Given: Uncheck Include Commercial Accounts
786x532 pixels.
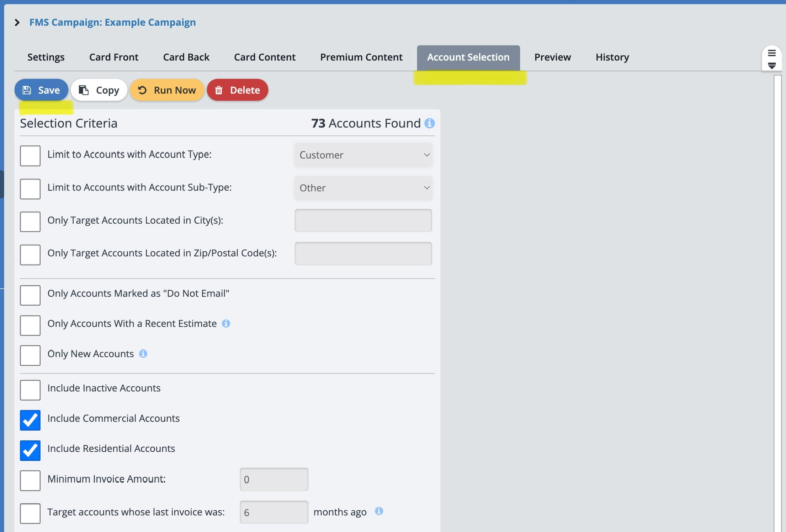Looking at the screenshot, I should click(30, 420).
